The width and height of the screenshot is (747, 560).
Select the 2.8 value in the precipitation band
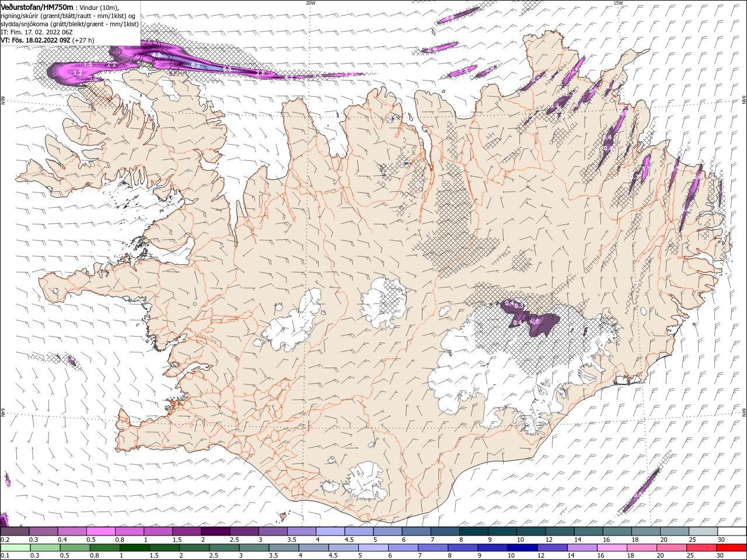[261, 73]
